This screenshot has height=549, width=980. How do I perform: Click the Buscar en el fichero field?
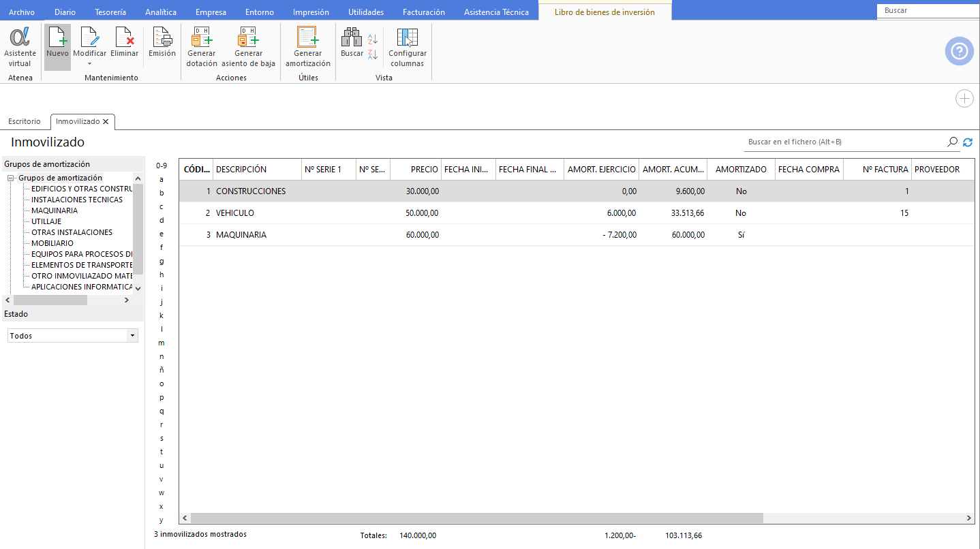tap(844, 142)
